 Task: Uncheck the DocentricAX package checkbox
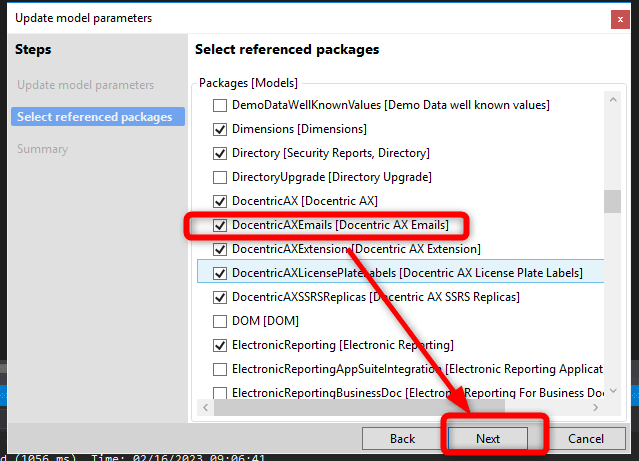[x=221, y=201]
